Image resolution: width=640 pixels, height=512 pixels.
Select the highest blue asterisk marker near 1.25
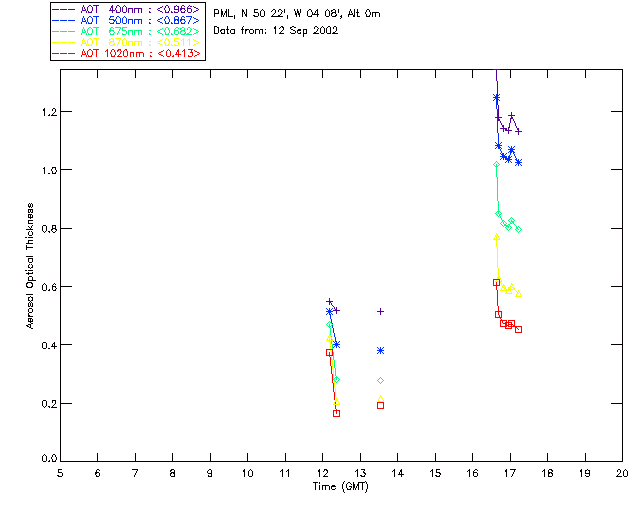click(x=496, y=98)
